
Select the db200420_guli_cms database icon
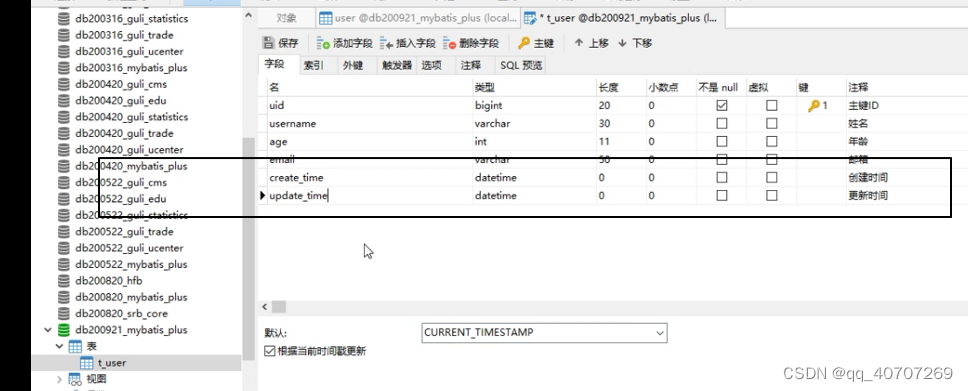[x=64, y=84]
